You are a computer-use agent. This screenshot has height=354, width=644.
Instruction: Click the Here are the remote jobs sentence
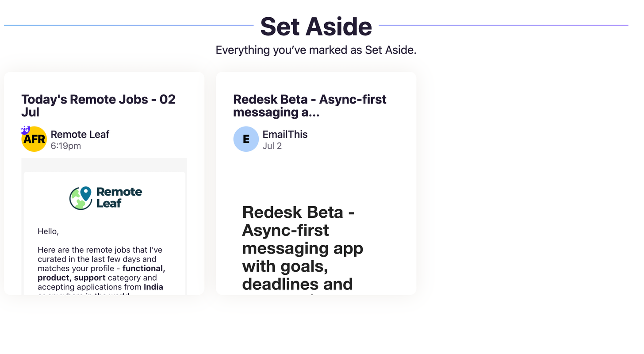click(100, 250)
